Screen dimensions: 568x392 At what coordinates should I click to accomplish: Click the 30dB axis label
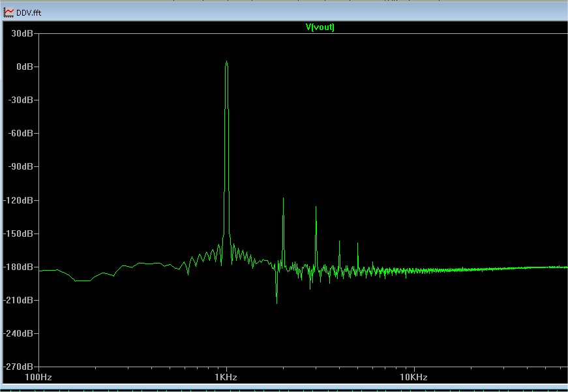tap(22, 33)
